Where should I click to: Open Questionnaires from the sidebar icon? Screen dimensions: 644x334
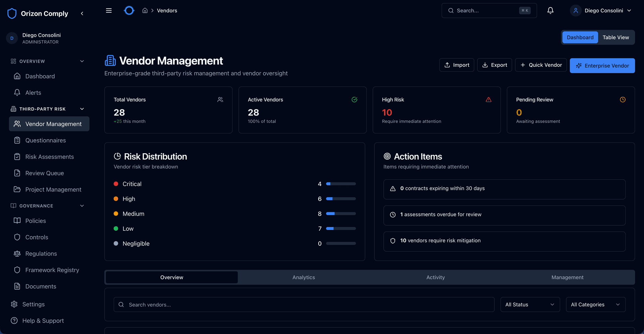(17, 140)
